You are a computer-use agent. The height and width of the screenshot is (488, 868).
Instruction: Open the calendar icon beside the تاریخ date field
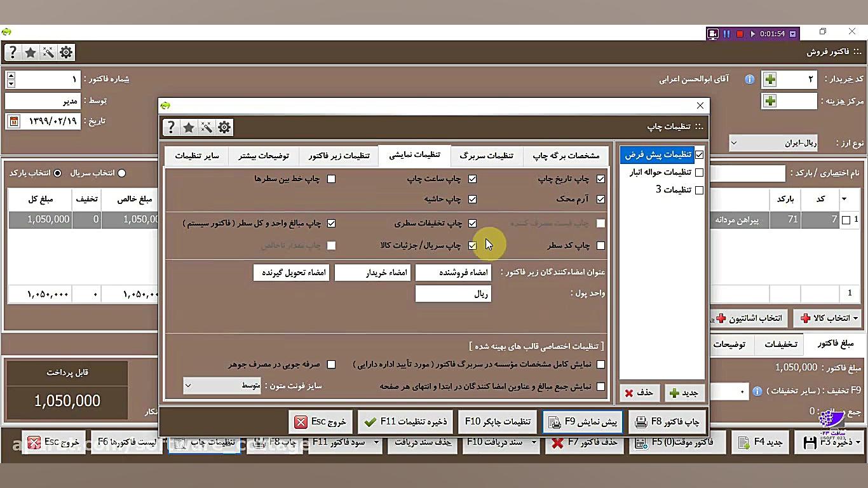point(14,121)
